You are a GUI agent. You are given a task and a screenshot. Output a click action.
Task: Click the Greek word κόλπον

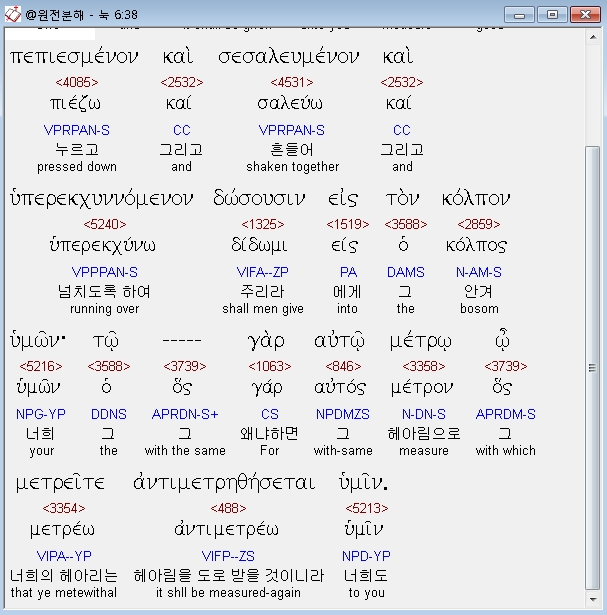pyautogui.click(x=476, y=198)
